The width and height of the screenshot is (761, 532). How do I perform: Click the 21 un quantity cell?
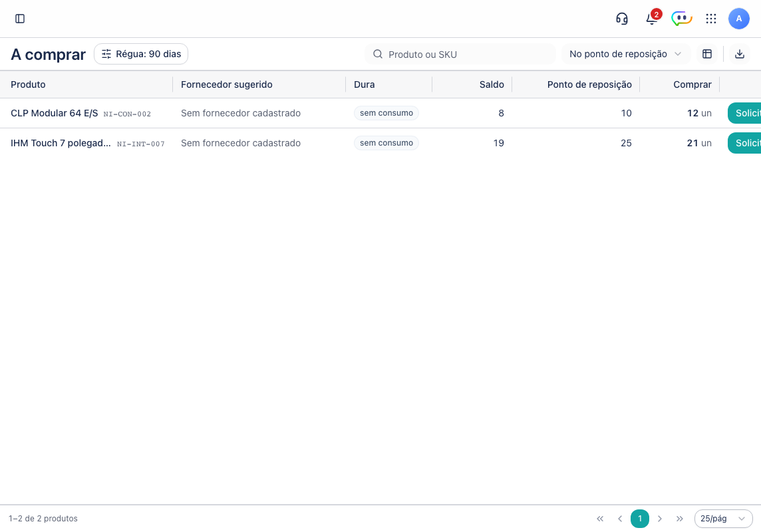[699, 143]
